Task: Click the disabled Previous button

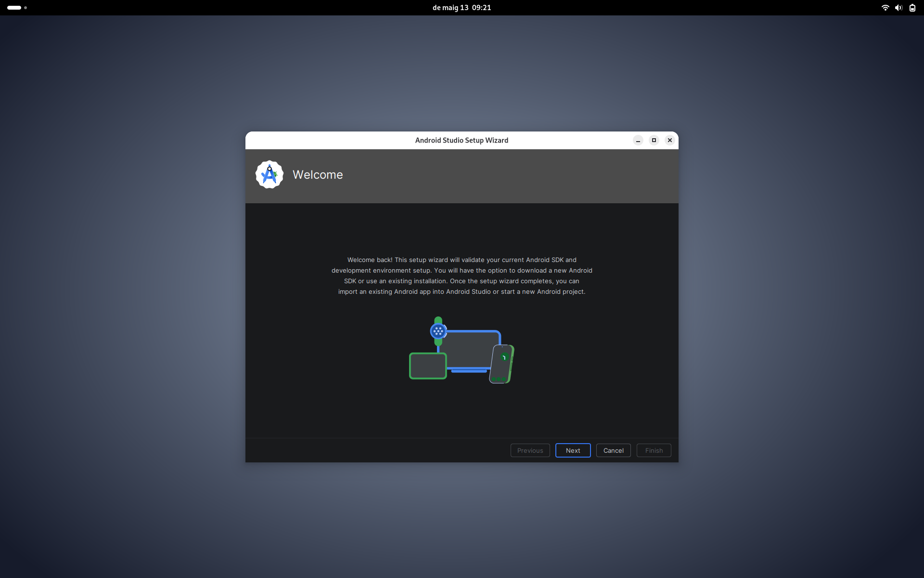Action: [530, 450]
